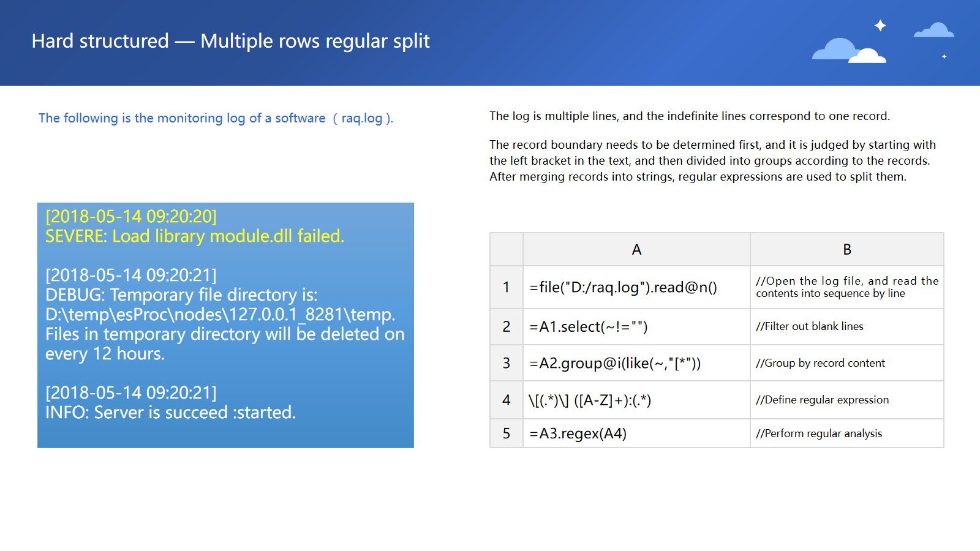Image resolution: width=980 pixels, height=551 pixels.
Task: Click the yellow SEVERE log line
Action: [x=195, y=236]
